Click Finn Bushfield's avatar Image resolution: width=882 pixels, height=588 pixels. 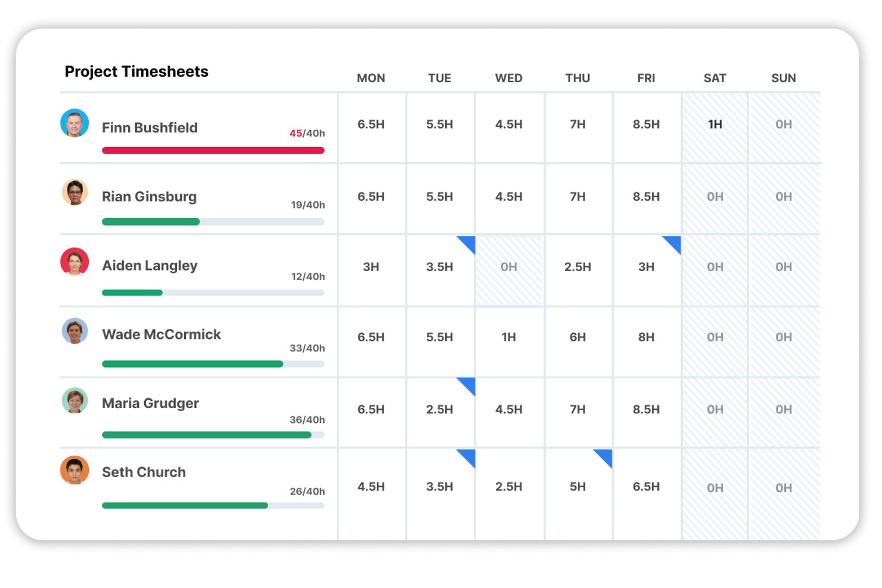click(74, 123)
